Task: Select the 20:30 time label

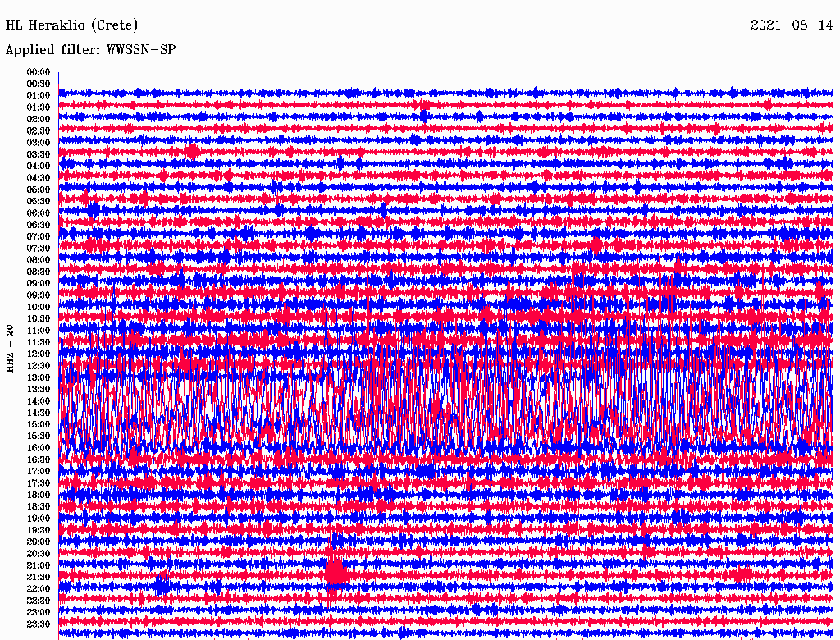Action: [x=39, y=554]
